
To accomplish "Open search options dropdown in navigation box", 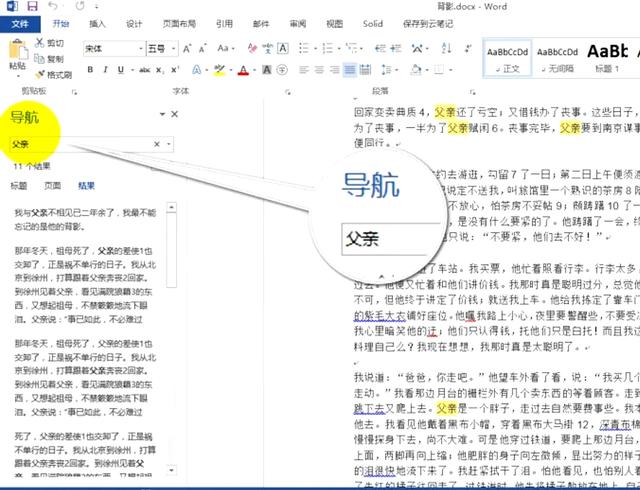I will [x=169, y=144].
